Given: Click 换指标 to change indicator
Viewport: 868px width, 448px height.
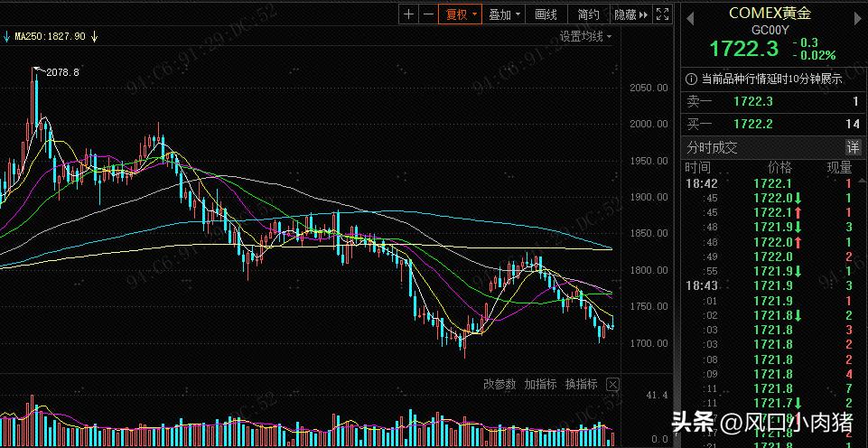Looking at the screenshot, I should [582, 384].
